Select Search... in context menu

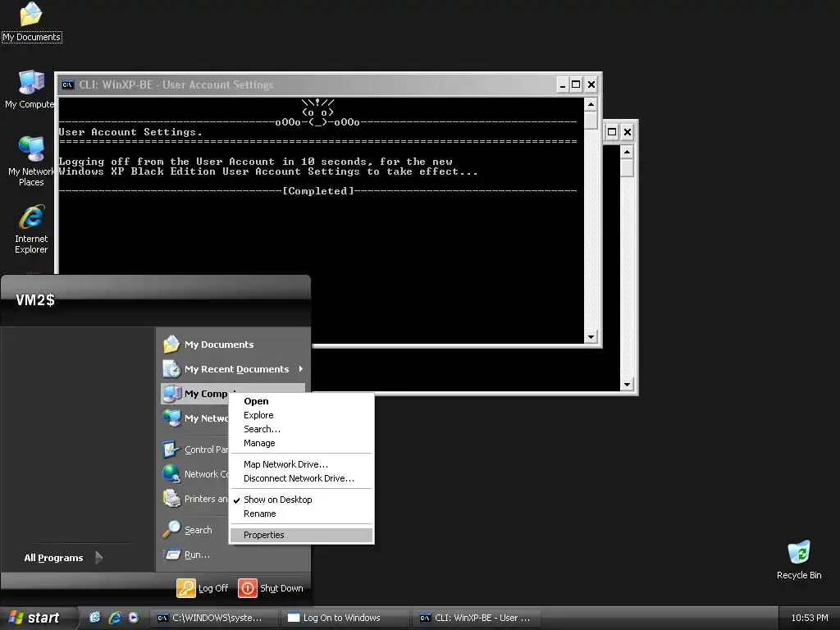301,429
